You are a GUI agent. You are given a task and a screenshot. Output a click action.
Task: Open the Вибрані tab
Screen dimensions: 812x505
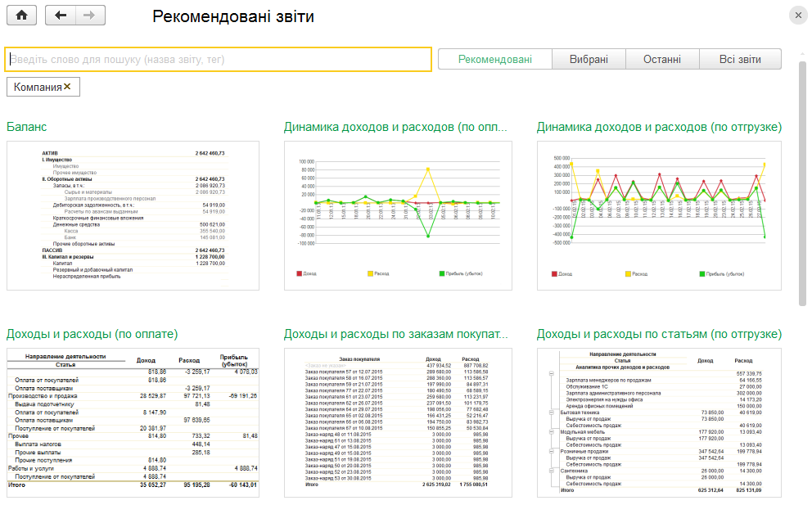(x=589, y=60)
